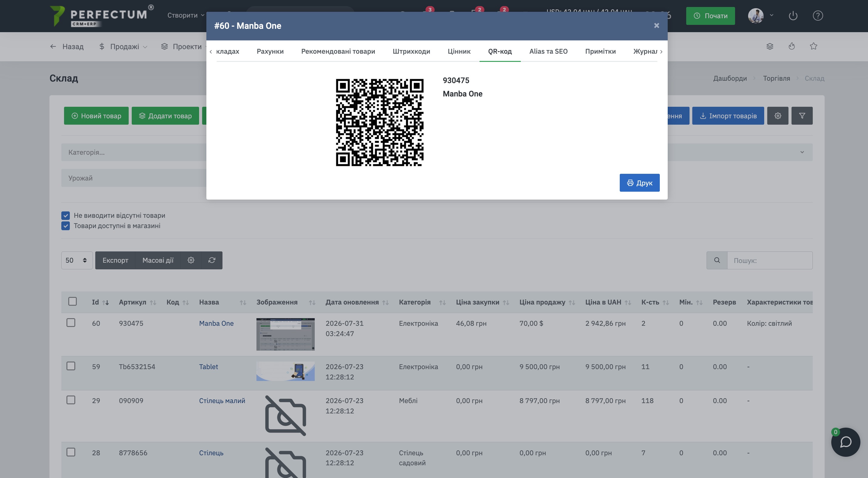This screenshot has width=868, height=478.
Task: Click the star favorites icon
Action: (x=813, y=46)
